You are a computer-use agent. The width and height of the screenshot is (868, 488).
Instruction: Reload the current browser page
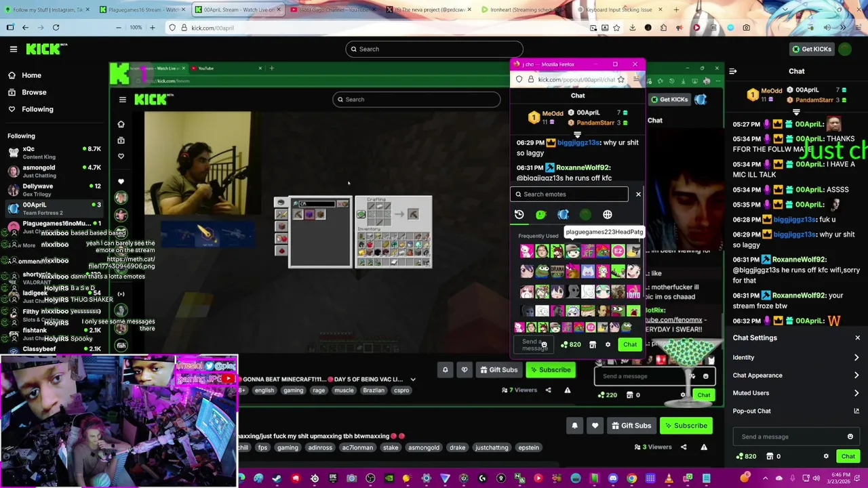point(56,28)
